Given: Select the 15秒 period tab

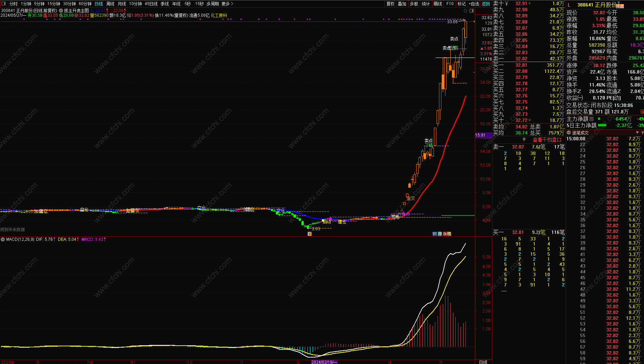Looking at the screenshot, I should pyautogui.click(x=200, y=4).
